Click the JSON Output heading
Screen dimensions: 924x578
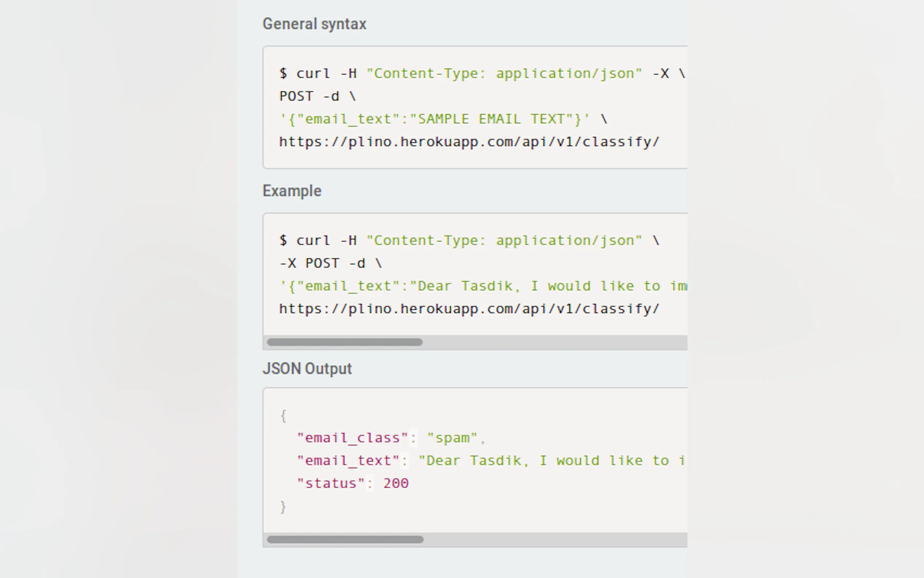(307, 368)
